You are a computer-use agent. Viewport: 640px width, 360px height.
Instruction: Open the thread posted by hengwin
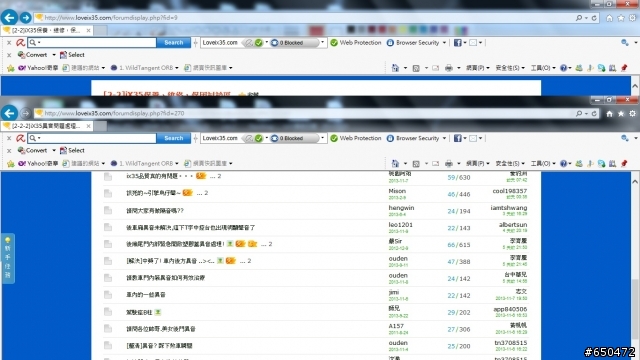pyautogui.click(x=155, y=211)
